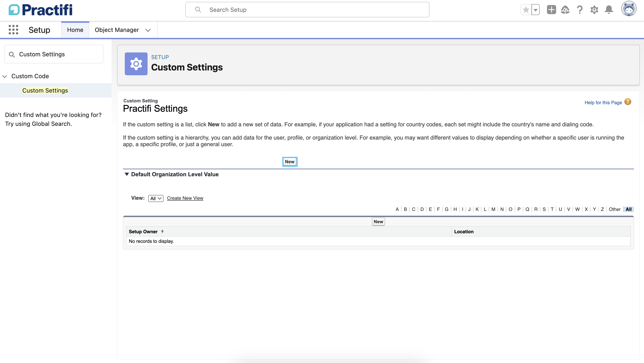Filter records by letter W
This screenshot has width=644, height=363.
(577, 209)
